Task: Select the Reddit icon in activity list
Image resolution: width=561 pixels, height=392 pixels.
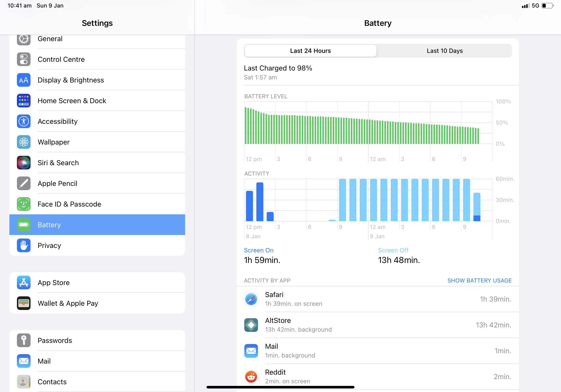Action: click(x=251, y=376)
